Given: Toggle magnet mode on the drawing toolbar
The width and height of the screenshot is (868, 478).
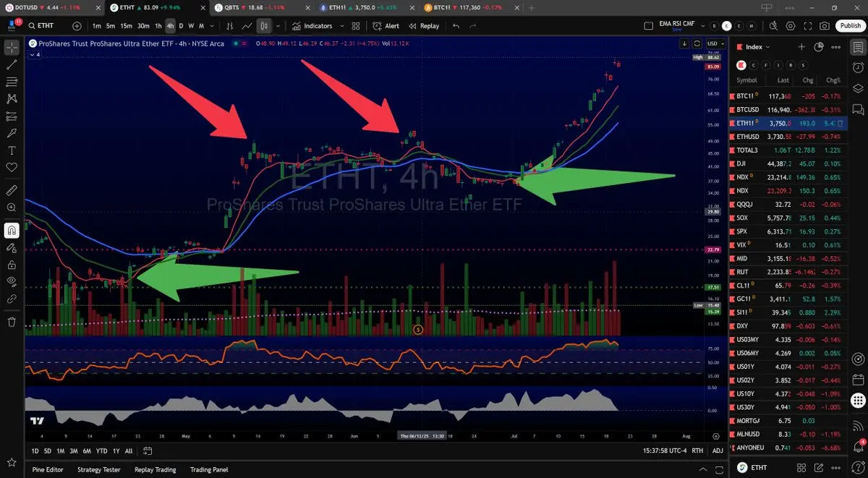Looking at the screenshot, I should click(12, 231).
